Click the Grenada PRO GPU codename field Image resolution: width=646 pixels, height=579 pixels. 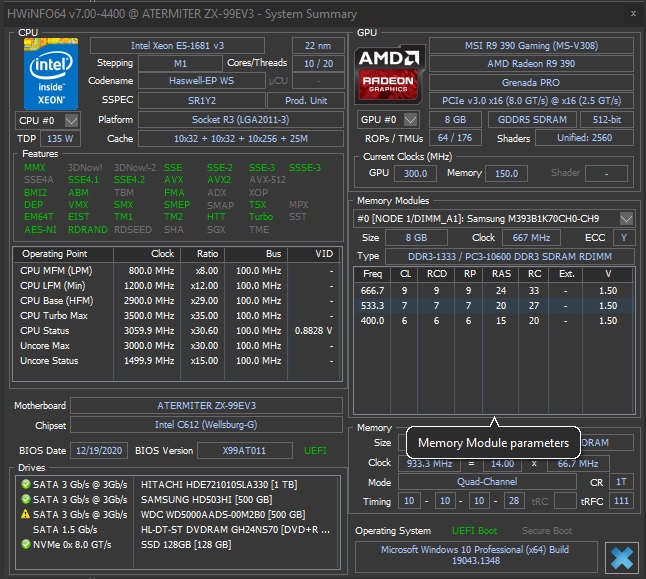tap(531, 82)
